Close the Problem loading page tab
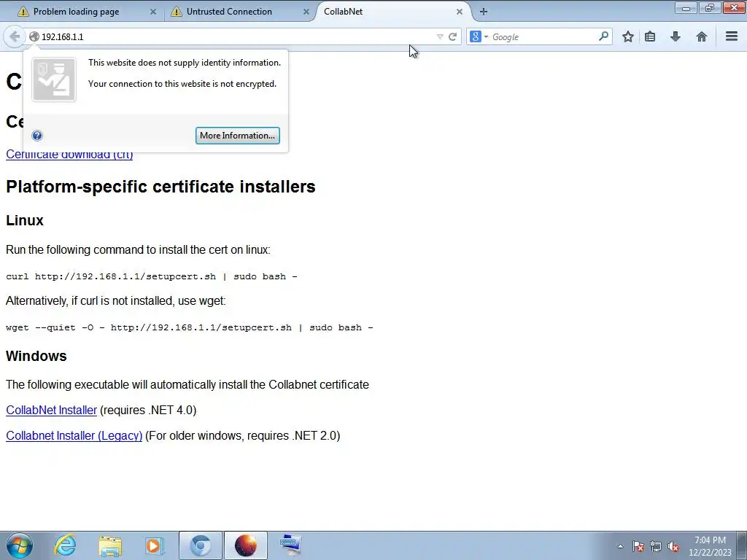The image size is (747, 560). (x=153, y=12)
